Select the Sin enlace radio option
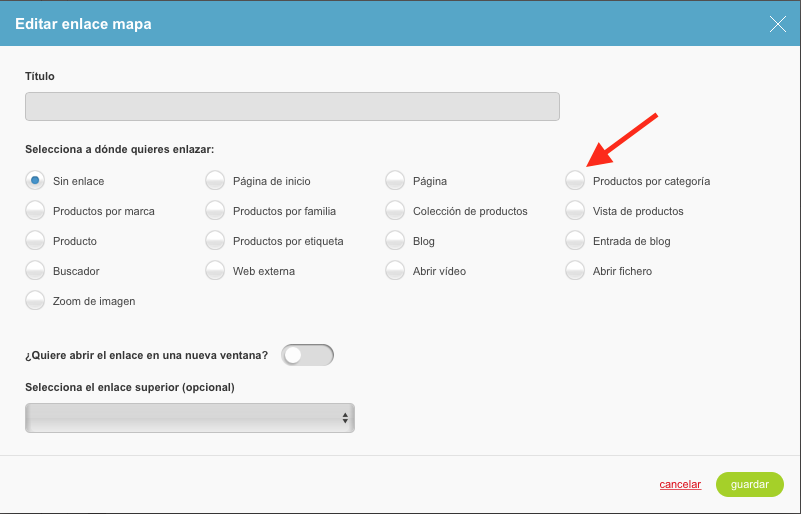801x514 pixels. pyautogui.click(x=35, y=181)
